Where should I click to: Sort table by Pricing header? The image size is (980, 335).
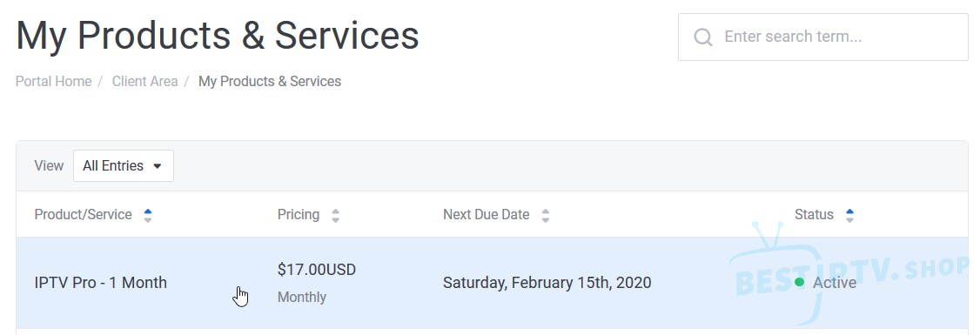tap(299, 214)
